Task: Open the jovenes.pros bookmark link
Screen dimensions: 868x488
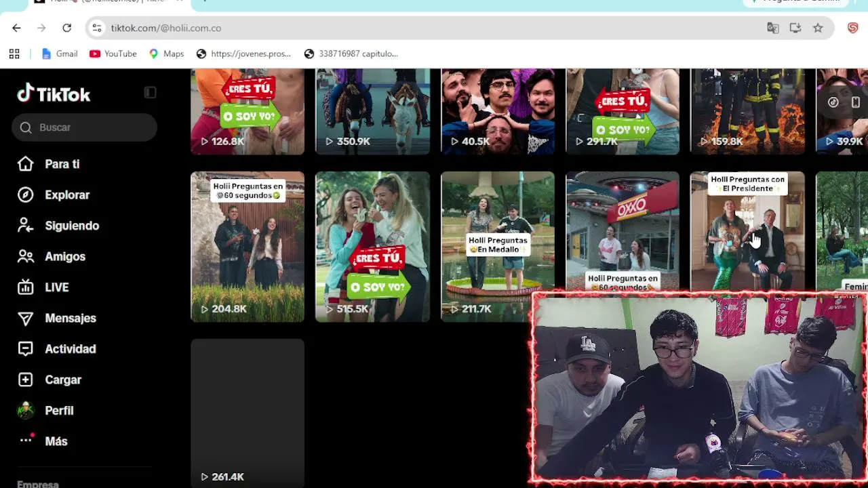Action: pyautogui.click(x=243, y=54)
